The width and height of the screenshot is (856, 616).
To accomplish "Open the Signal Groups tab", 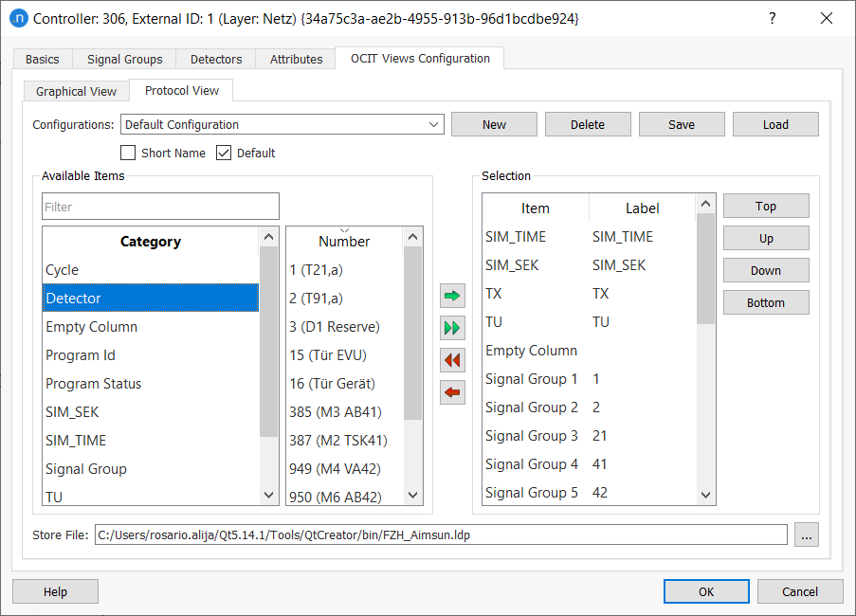I will [124, 59].
